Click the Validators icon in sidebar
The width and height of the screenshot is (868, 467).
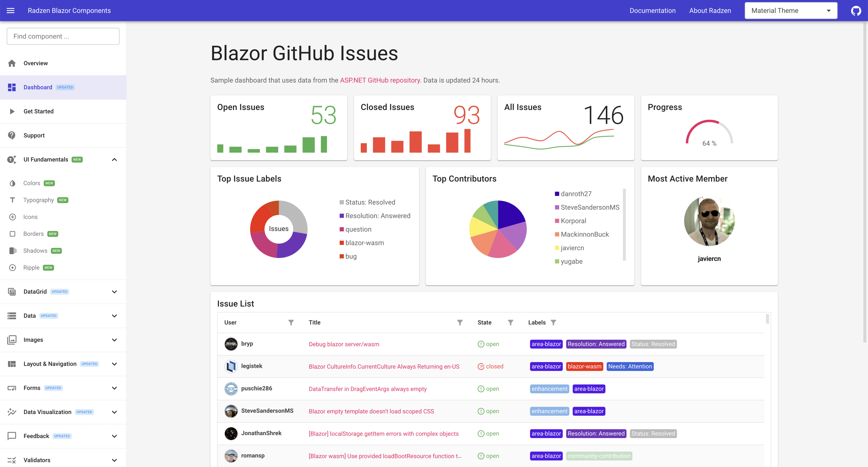[x=12, y=460]
